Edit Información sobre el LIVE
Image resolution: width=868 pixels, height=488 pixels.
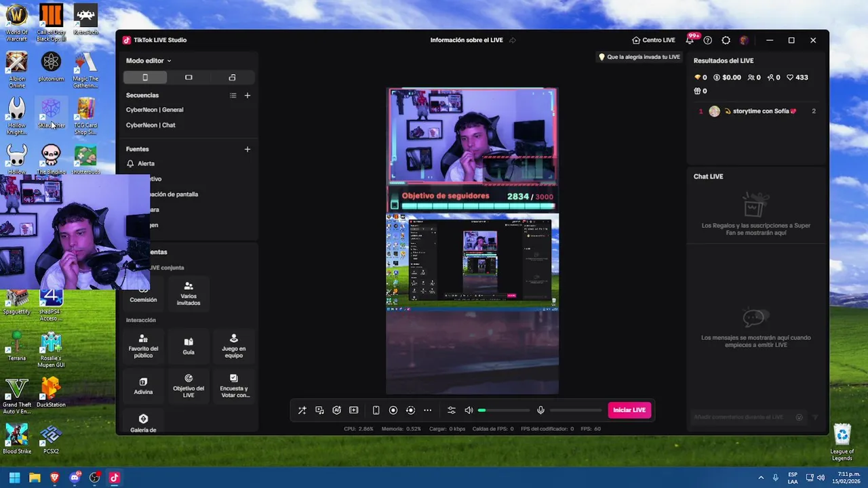tap(467, 40)
